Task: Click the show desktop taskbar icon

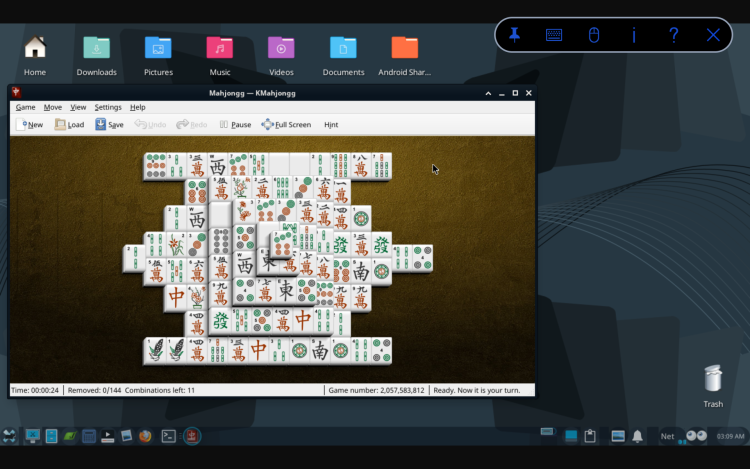Action: tap(33, 436)
